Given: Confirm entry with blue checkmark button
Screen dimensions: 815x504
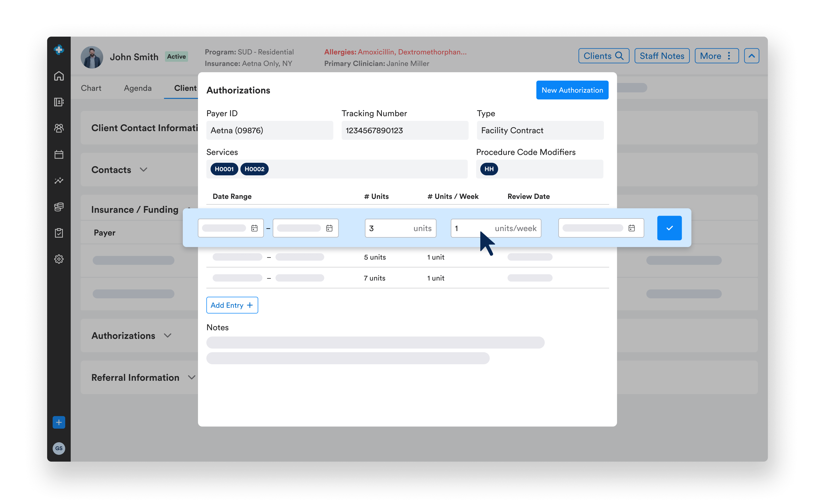Looking at the screenshot, I should click(669, 228).
